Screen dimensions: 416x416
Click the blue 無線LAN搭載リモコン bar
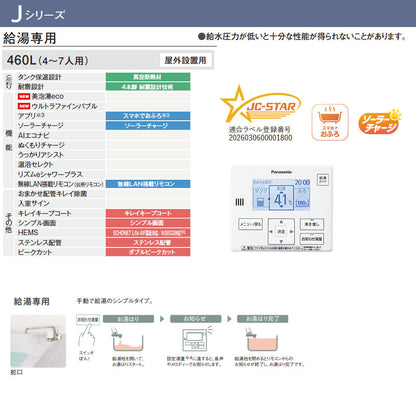[x=148, y=184]
